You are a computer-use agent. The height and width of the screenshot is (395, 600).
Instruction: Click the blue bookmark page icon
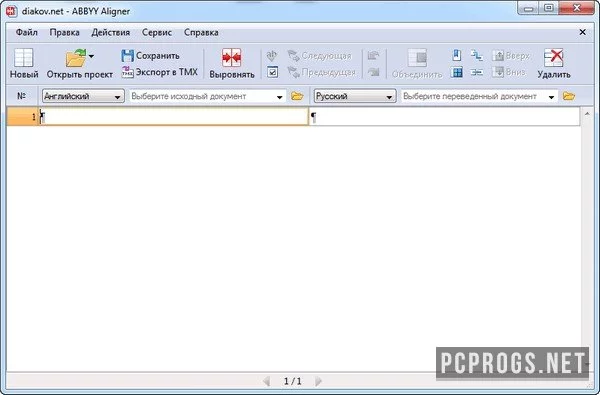[457, 55]
